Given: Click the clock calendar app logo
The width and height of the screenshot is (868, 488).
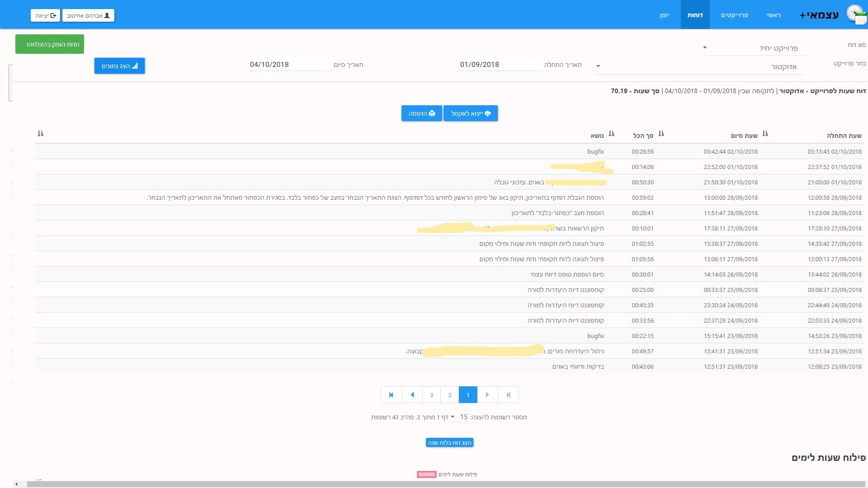Looking at the screenshot, I should pyautogui.click(x=856, y=14).
